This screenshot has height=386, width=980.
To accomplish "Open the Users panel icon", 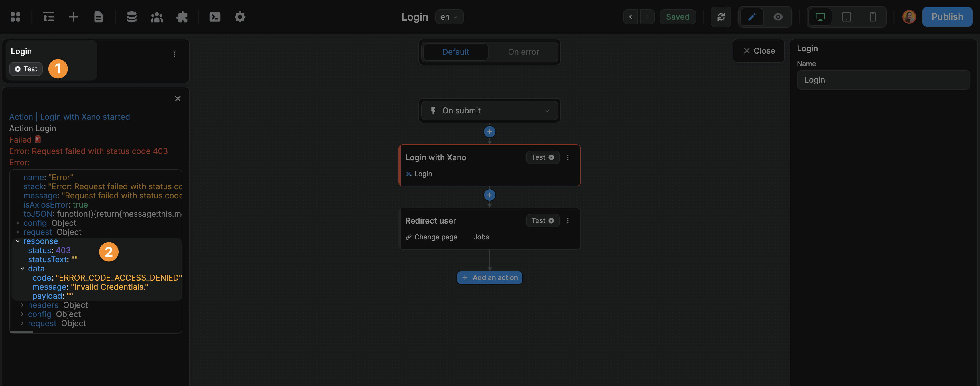I will [156, 17].
